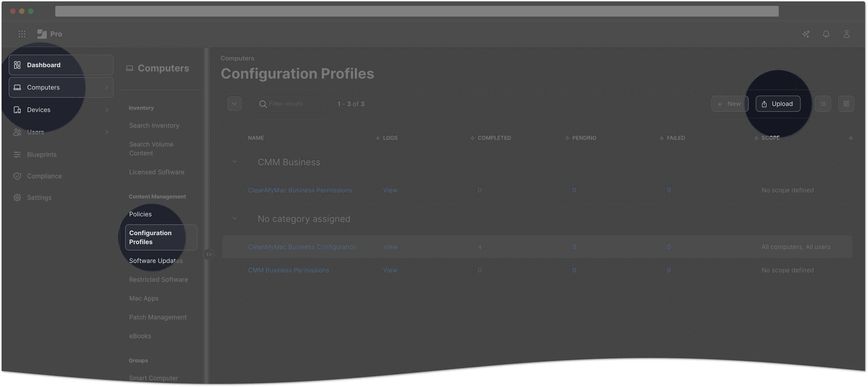Open the app grid launcher icon
The width and height of the screenshot is (868, 387).
coord(22,34)
